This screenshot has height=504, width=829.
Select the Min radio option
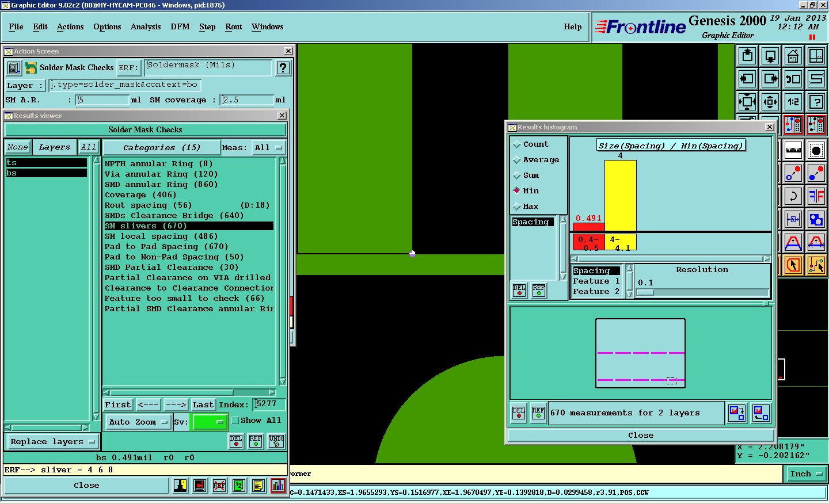(x=526, y=191)
